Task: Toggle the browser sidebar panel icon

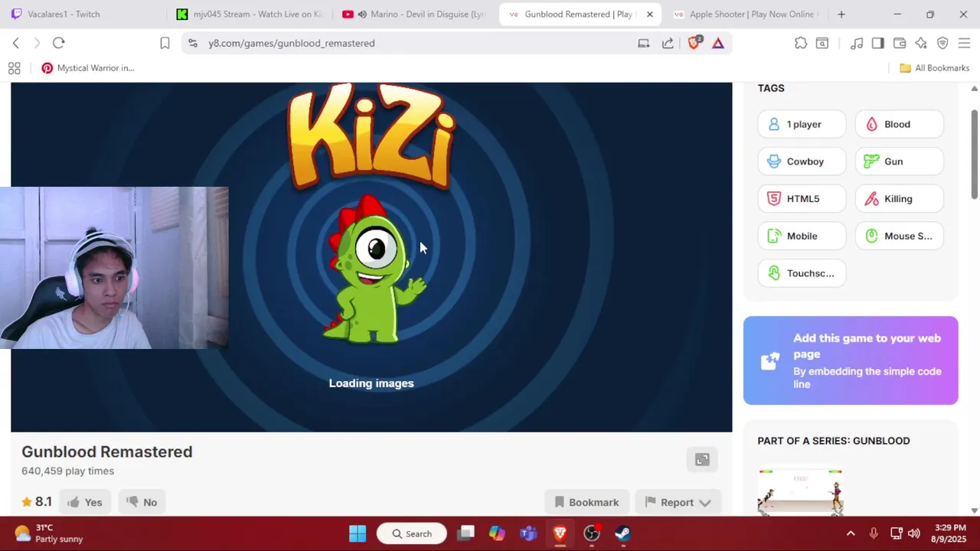Action: (x=878, y=43)
